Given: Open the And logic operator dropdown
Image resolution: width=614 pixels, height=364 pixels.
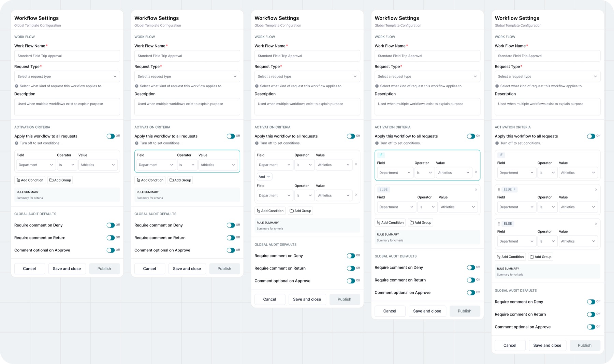Looking at the screenshot, I should click(264, 177).
